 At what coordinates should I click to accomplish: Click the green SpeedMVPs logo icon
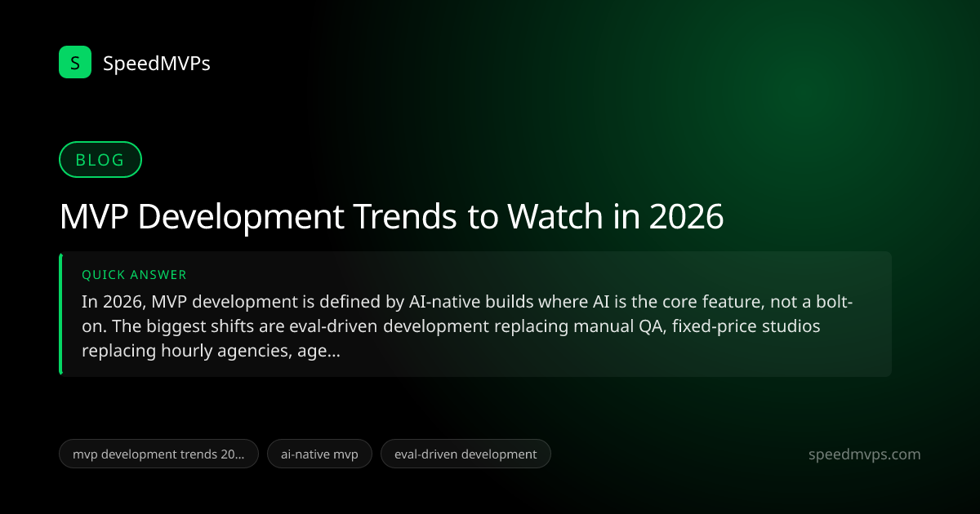[75, 62]
